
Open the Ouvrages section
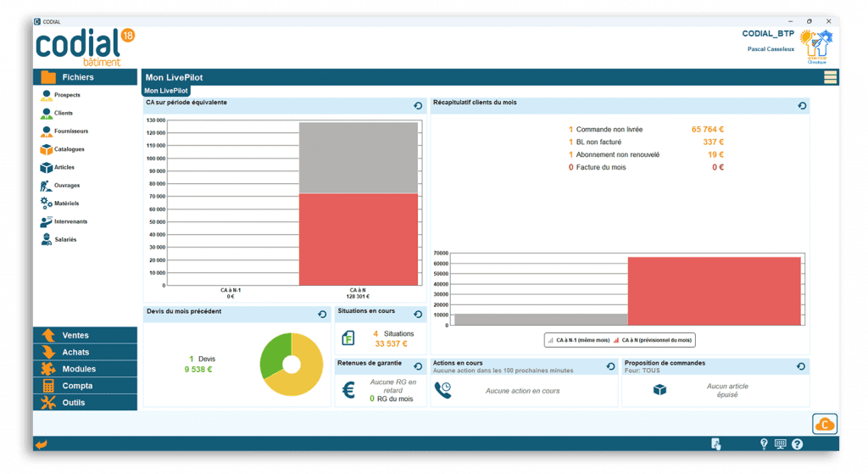point(60,186)
